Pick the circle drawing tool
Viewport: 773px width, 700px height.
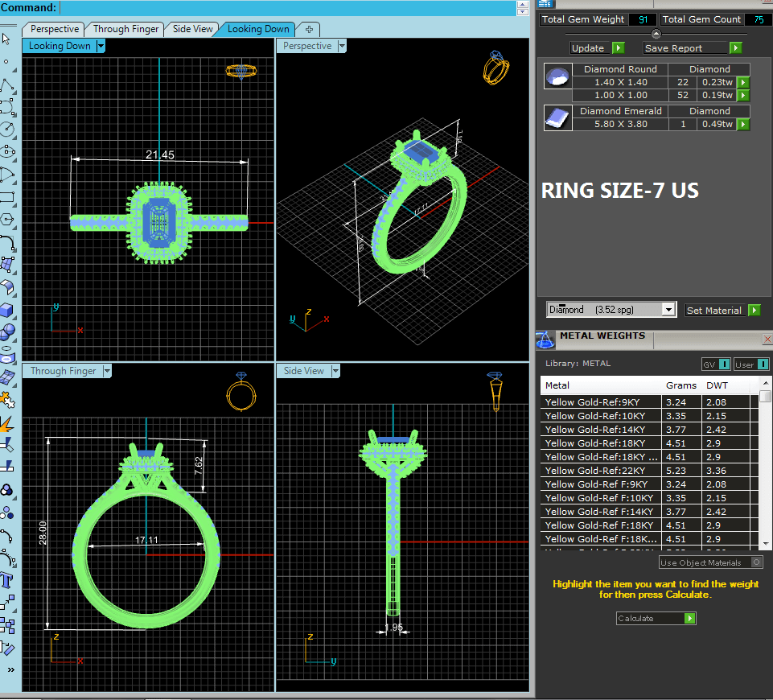point(7,129)
